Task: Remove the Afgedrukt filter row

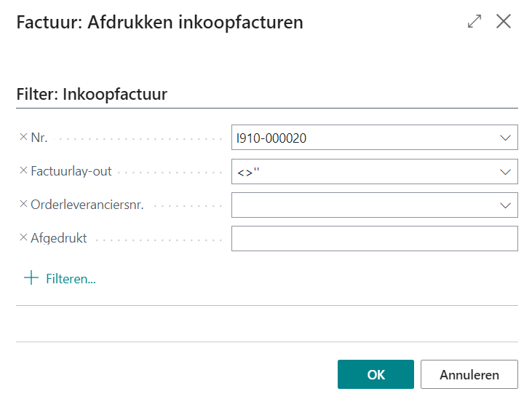Action: pyautogui.click(x=23, y=237)
